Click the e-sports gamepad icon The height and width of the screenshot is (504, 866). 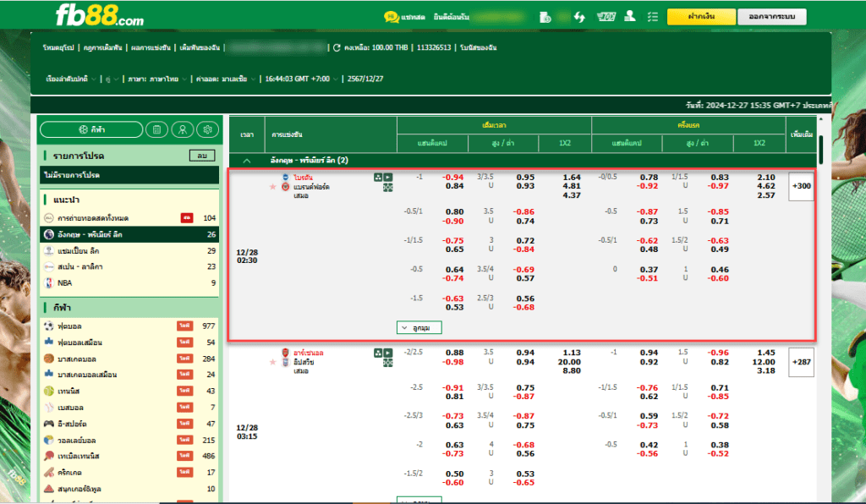[48, 424]
